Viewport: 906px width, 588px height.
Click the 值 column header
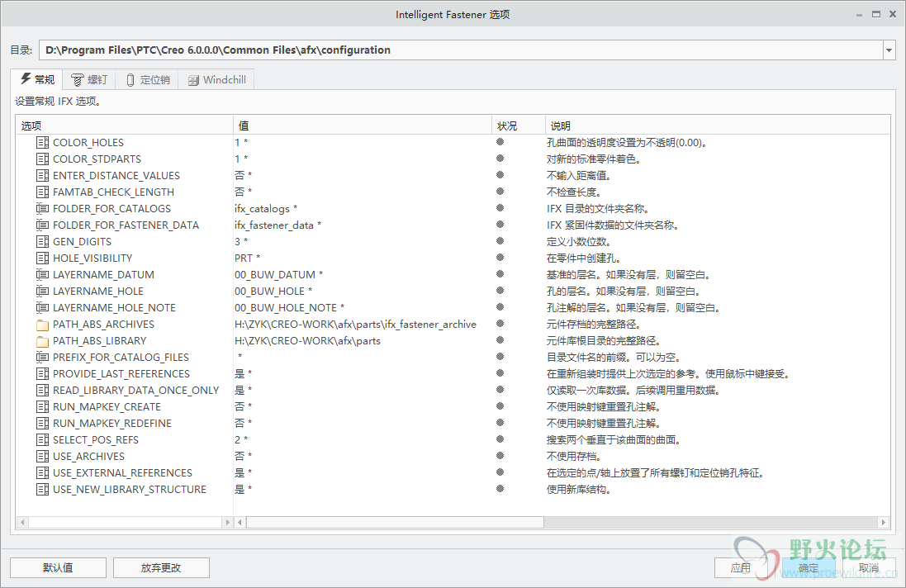coord(363,126)
